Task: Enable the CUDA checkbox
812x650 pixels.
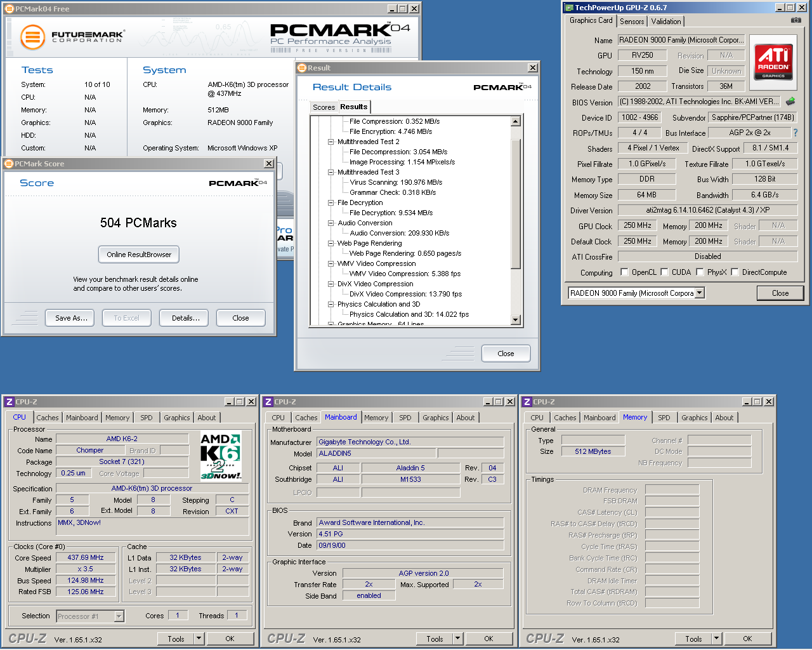Action: (x=664, y=272)
